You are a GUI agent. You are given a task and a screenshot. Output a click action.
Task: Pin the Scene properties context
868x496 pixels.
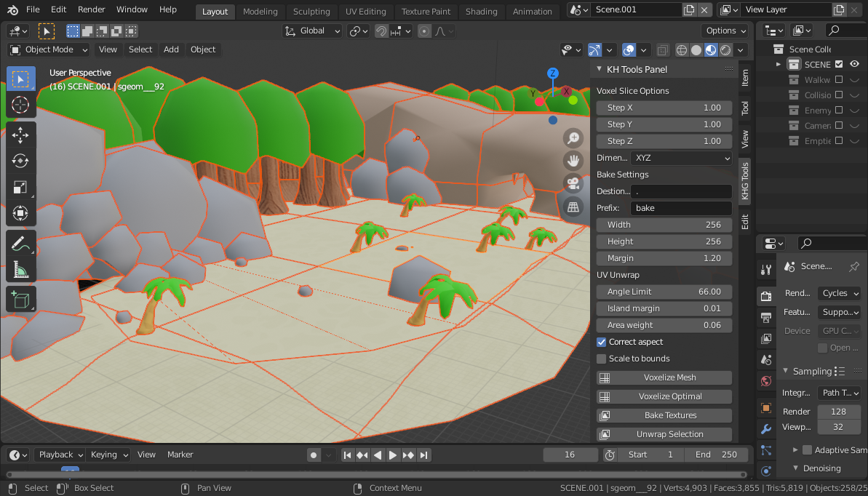pos(854,266)
